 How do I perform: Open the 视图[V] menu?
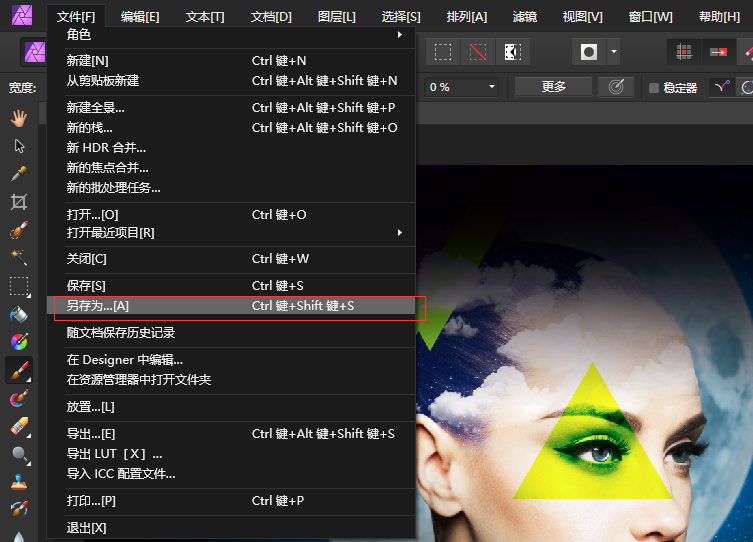coord(583,17)
